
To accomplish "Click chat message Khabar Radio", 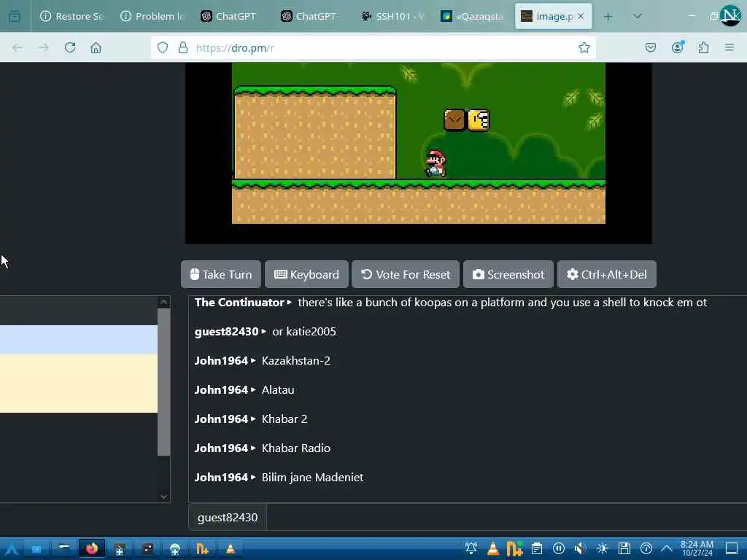I will [296, 448].
